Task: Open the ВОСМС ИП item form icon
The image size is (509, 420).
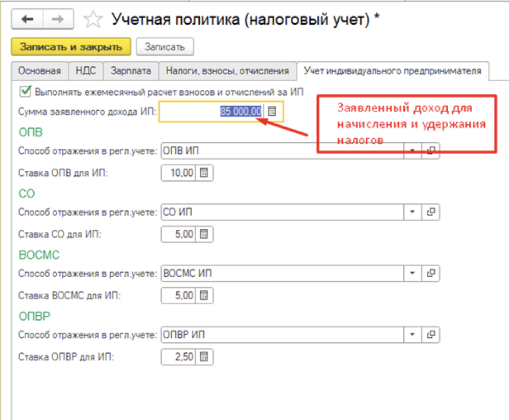Action: pos(431,273)
